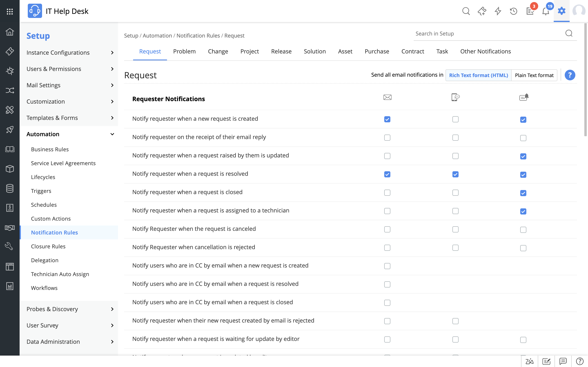Open the apps grid launcher icon
The height and width of the screenshot is (367, 588).
[x=10, y=11]
